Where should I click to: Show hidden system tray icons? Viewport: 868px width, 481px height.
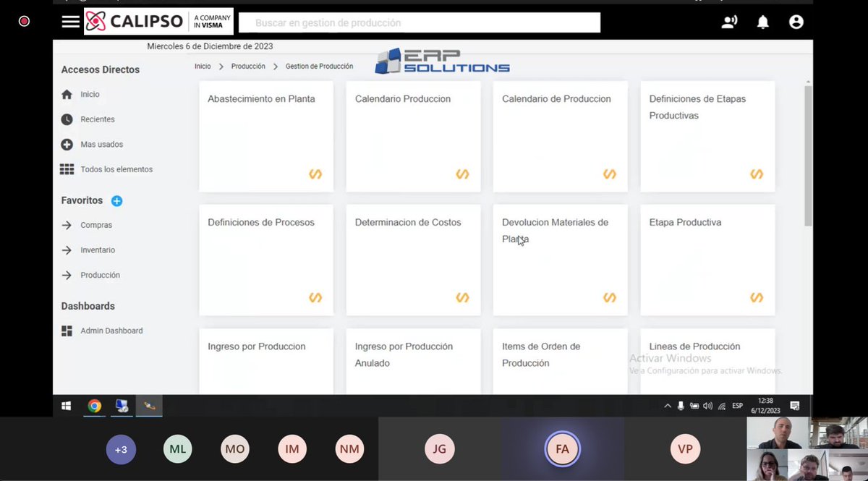coord(668,406)
